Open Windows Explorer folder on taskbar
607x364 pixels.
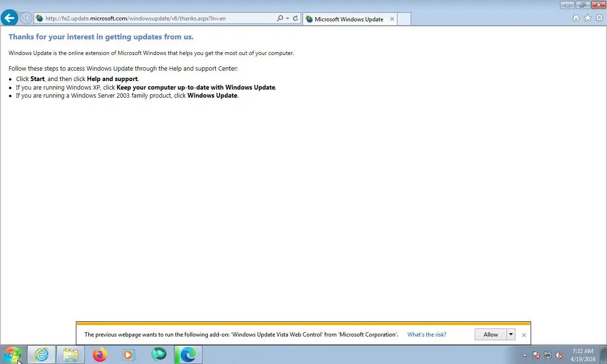click(x=71, y=355)
